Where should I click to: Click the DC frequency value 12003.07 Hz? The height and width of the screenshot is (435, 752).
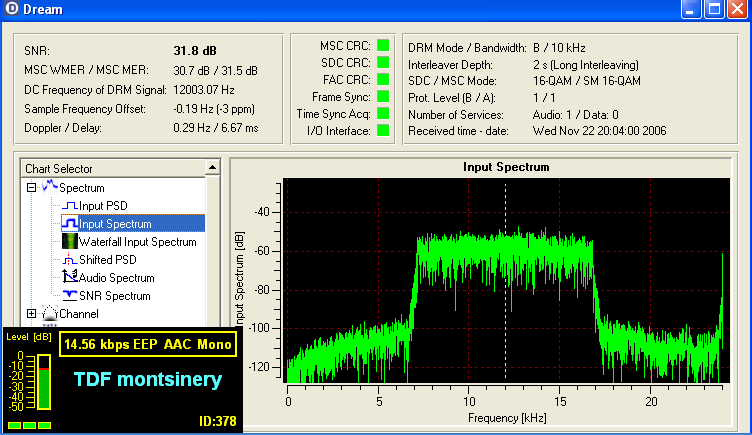pyautogui.click(x=204, y=90)
